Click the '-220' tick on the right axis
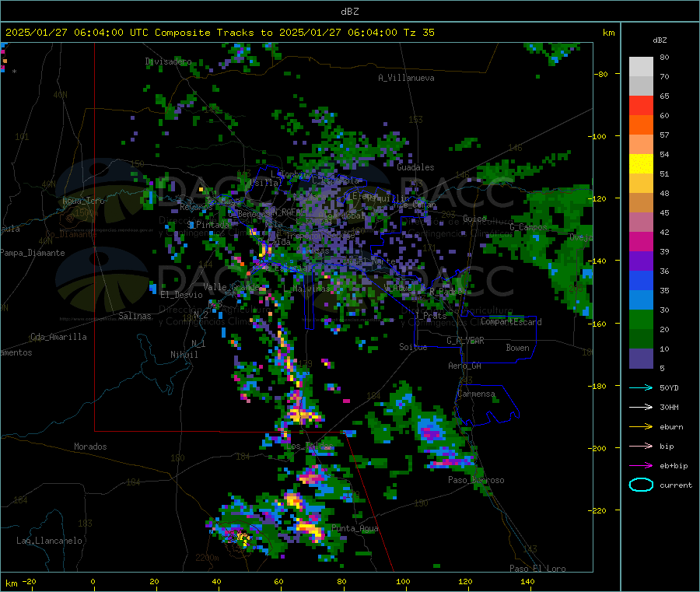This screenshot has height=592, width=700. point(599,511)
